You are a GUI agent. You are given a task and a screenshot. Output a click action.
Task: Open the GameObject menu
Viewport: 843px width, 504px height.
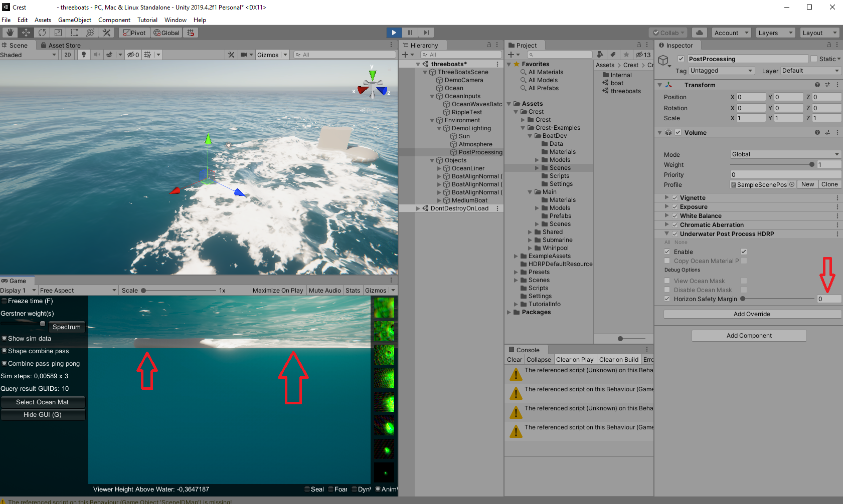point(74,20)
